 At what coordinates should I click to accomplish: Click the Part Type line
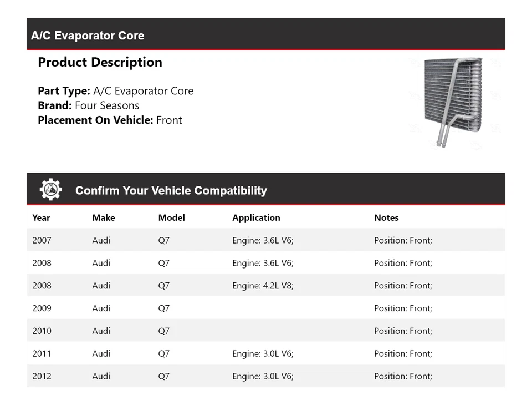[116, 91]
